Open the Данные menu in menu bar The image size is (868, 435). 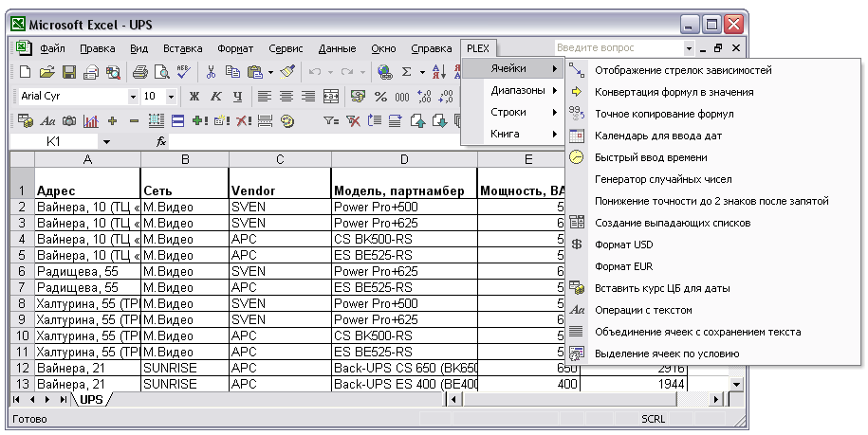coord(337,48)
